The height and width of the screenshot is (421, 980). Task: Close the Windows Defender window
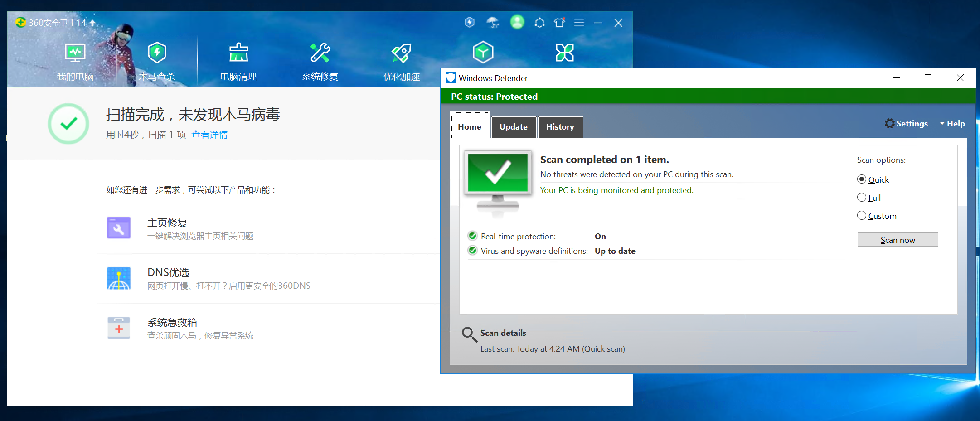pos(960,77)
